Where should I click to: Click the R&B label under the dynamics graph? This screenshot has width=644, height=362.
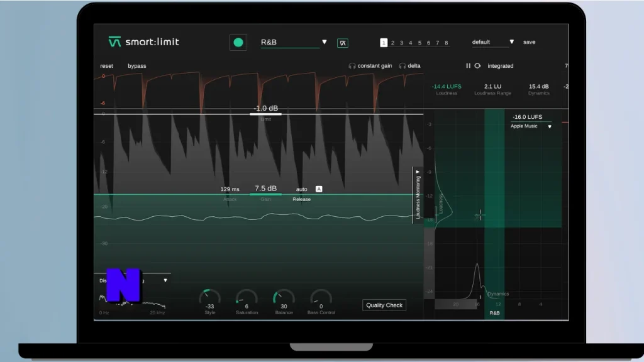pyautogui.click(x=494, y=313)
